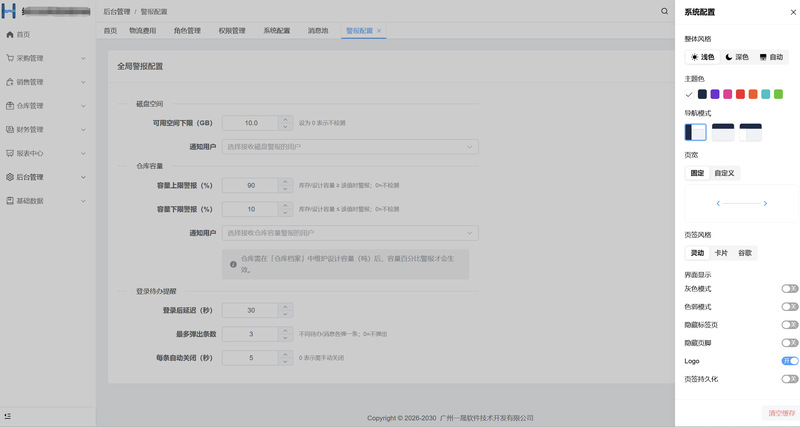The image size is (800, 427).
Task: Enable 页签持久化 switch
Action: click(x=790, y=379)
